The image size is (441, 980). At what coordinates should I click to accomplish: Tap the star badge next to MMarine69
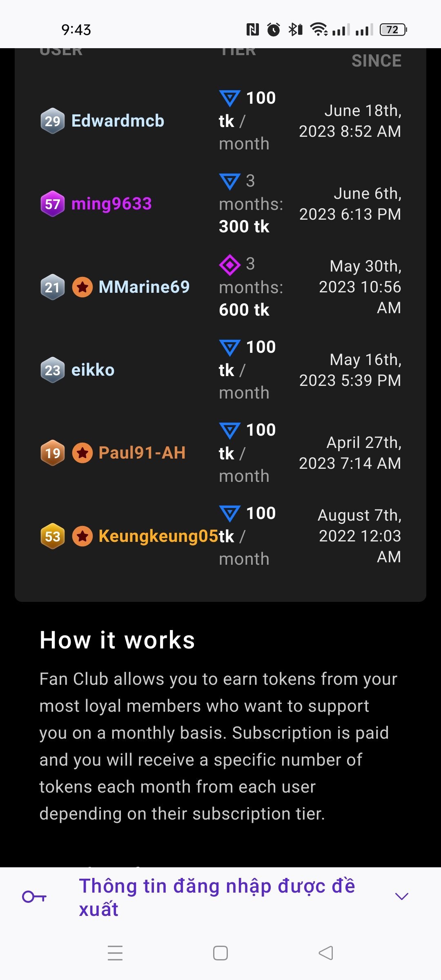pyautogui.click(x=82, y=287)
